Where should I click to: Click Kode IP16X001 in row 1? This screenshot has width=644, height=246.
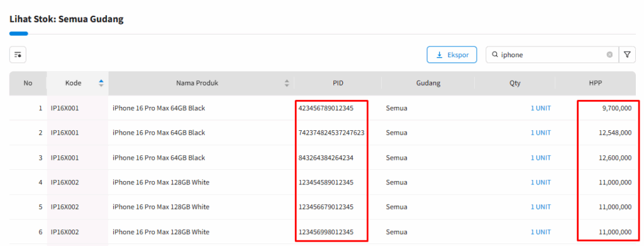click(x=65, y=108)
